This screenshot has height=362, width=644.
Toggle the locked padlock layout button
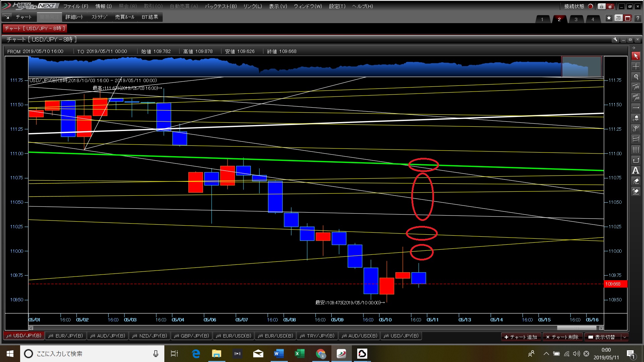click(x=601, y=6)
